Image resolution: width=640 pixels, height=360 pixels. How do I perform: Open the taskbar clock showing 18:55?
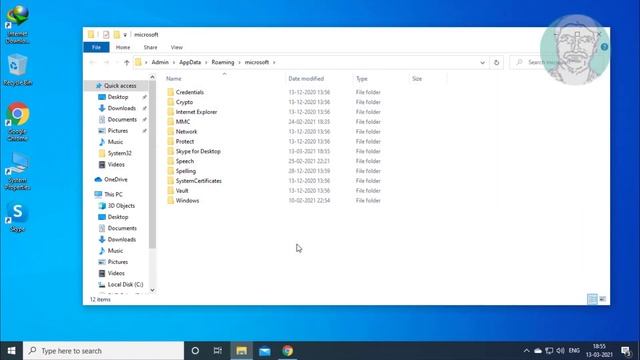[x=599, y=351]
